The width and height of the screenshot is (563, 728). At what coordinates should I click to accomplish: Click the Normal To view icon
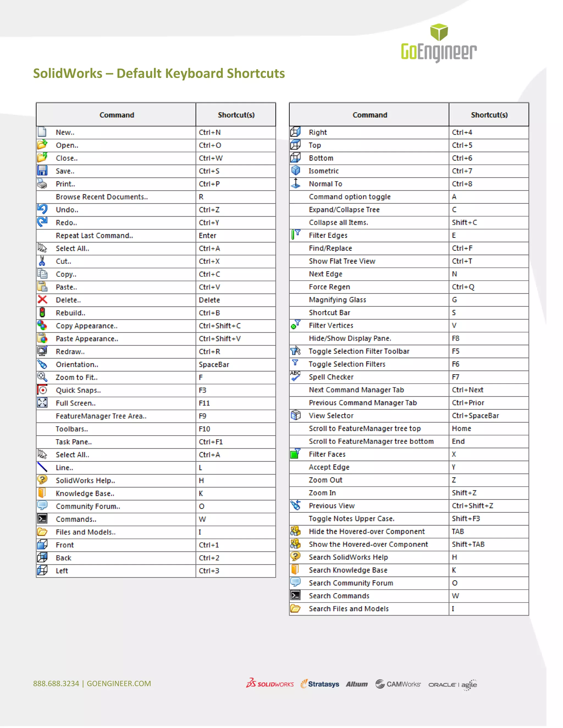click(x=296, y=183)
